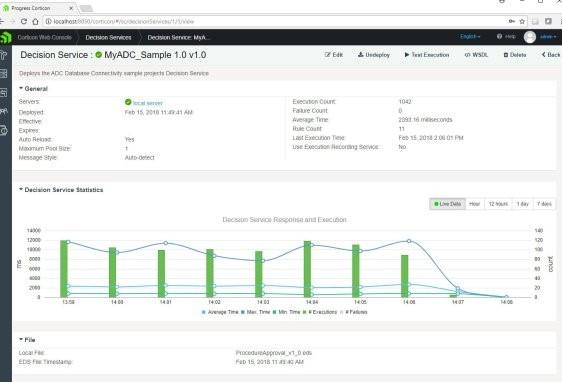Image resolution: width=562 pixels, height=382 pixels.
Task: Open a new browser tab
Action: 86,8
